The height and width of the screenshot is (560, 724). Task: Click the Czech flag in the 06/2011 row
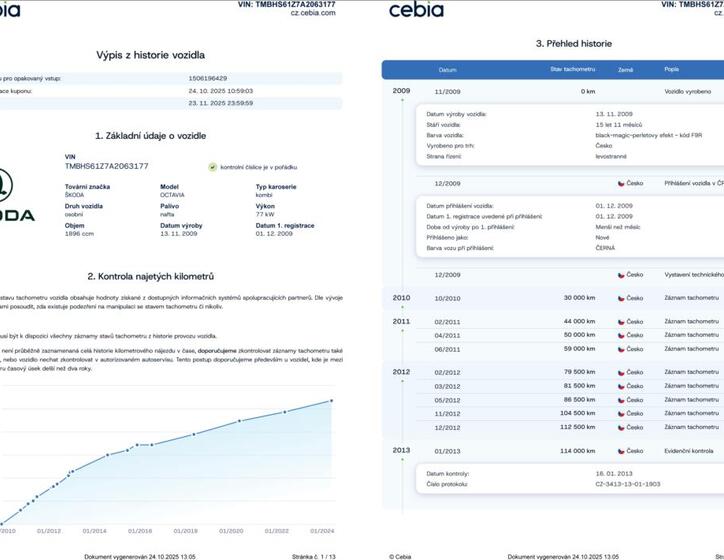click(x=621, y=347)
